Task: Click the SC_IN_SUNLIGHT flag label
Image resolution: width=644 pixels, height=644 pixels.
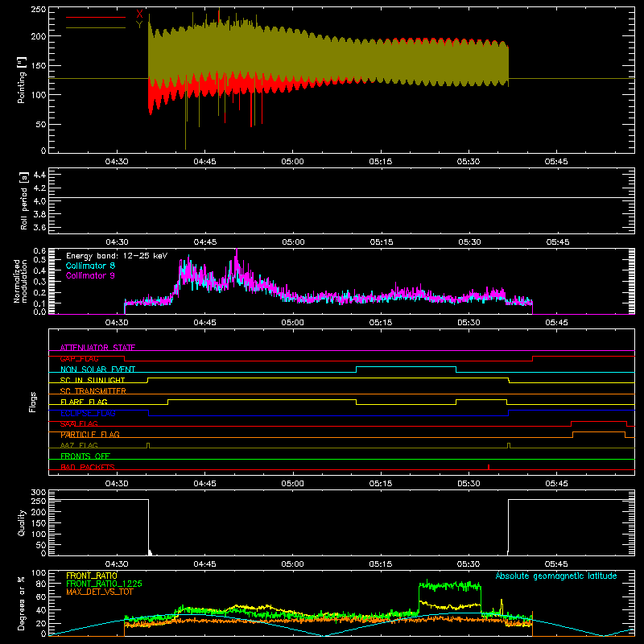Action: click(93, 380)
